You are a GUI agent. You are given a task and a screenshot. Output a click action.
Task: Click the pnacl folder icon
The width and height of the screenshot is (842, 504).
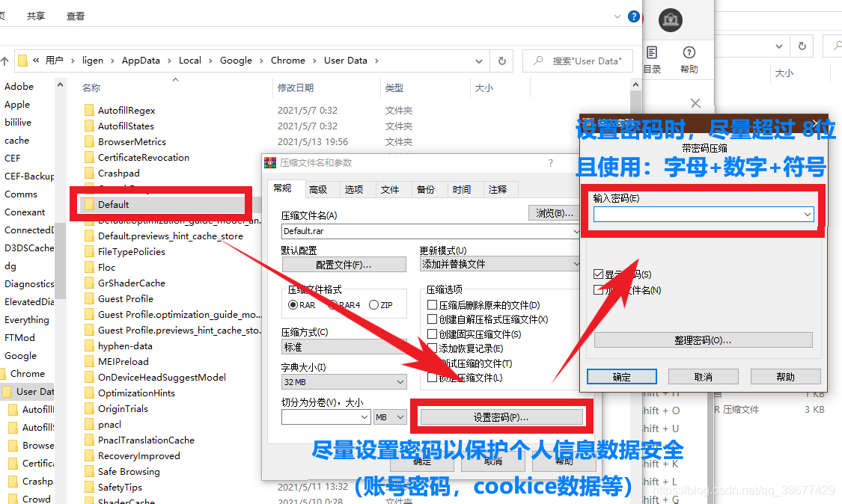coord(89,424)
